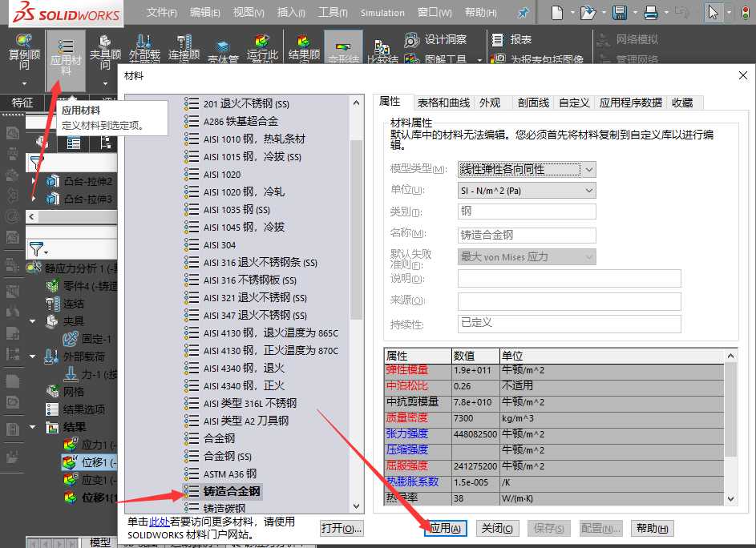Image resolution: width=756 pixels, height=548 pixels.
Task: Click the 打开 button
Action: pos(342,528)
